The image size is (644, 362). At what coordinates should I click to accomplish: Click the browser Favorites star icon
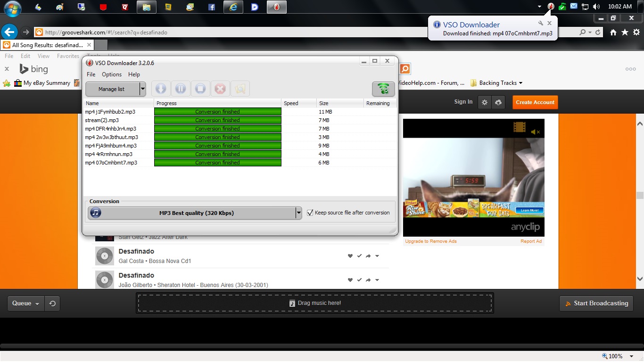pyautogui.click(x=625, y=32)
